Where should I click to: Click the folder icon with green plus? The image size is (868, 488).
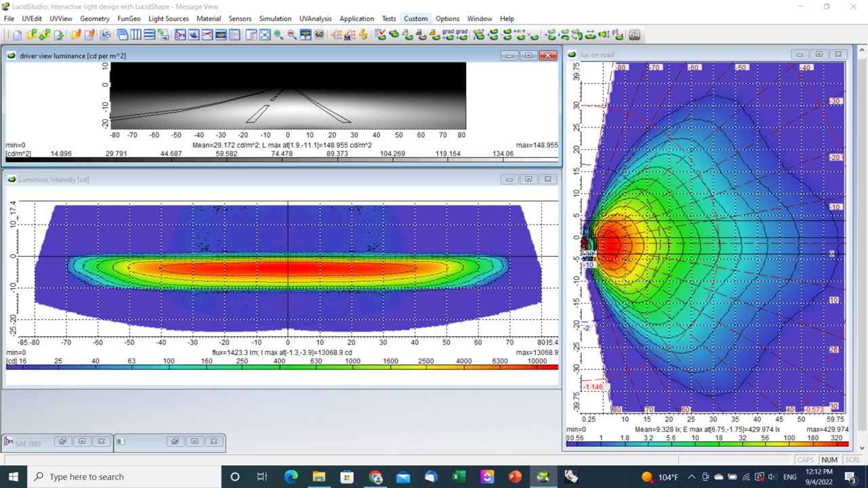[x=44, y=35]
